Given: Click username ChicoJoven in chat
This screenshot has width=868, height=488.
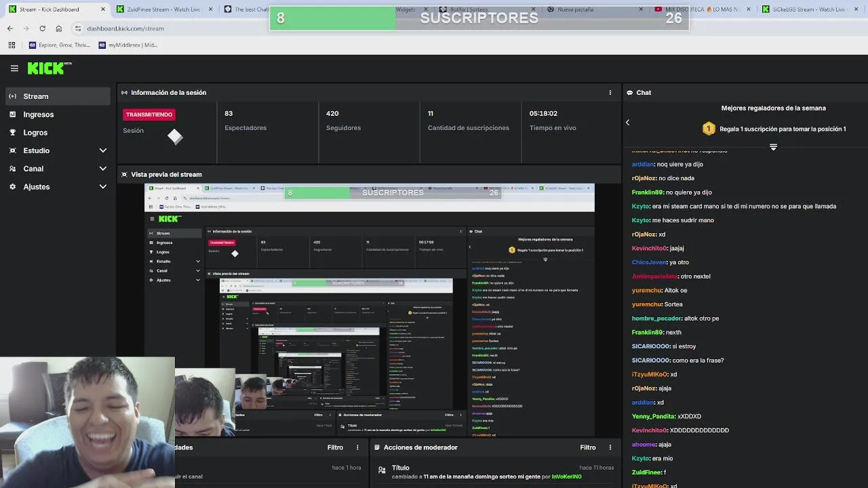Looking at the screenshot, I should [x=649, y=262].
